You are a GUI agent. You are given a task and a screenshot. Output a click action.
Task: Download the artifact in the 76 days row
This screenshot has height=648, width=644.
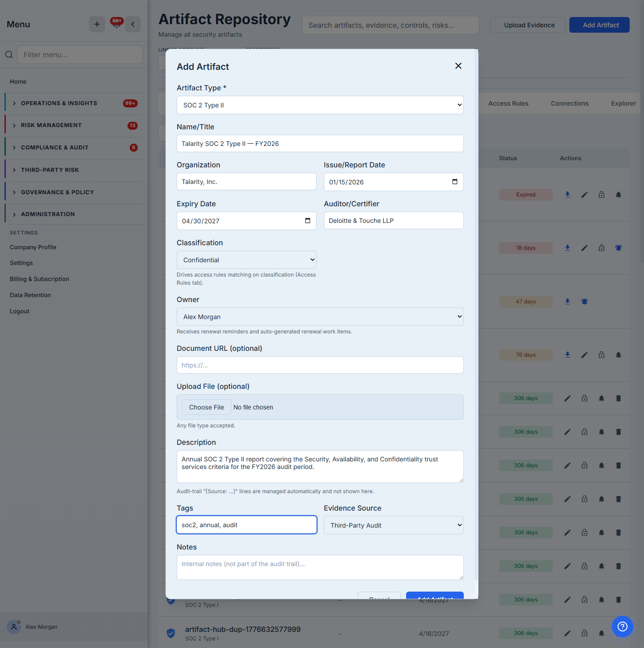pyautogui.click(x=568, y=355)
